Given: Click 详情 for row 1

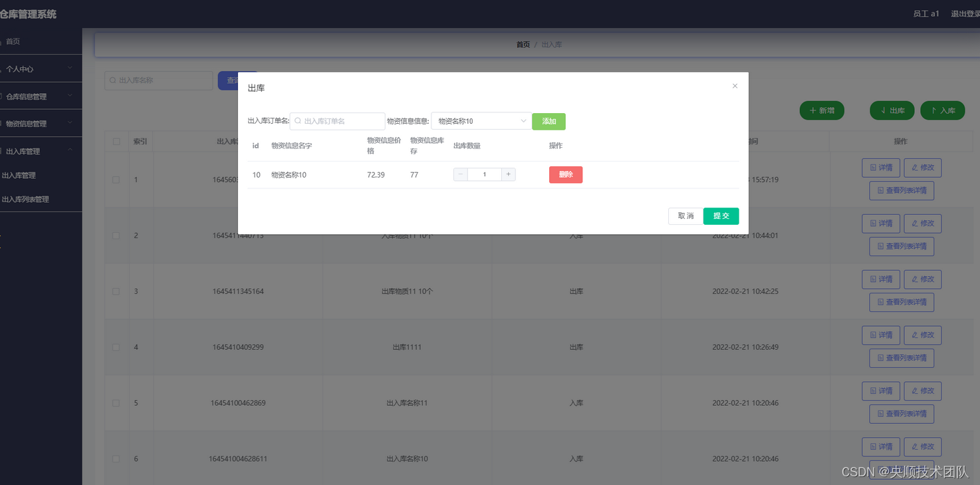Looking at the screenshot, I should click(x=881, y=168).
